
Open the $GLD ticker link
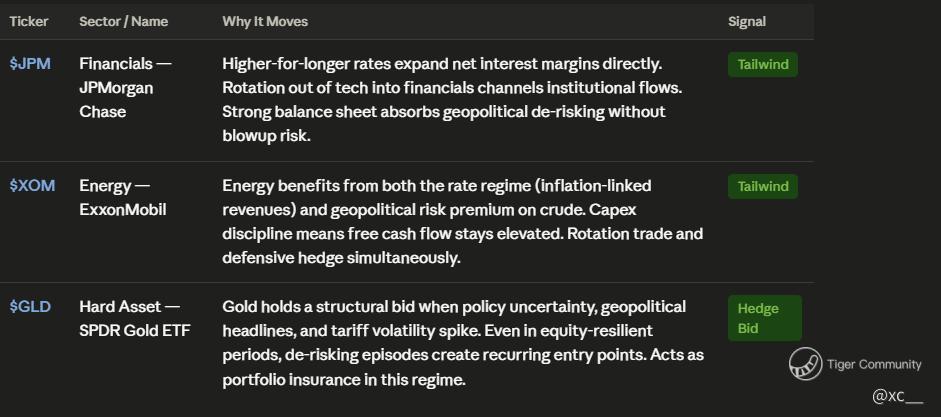pos(30,307)
